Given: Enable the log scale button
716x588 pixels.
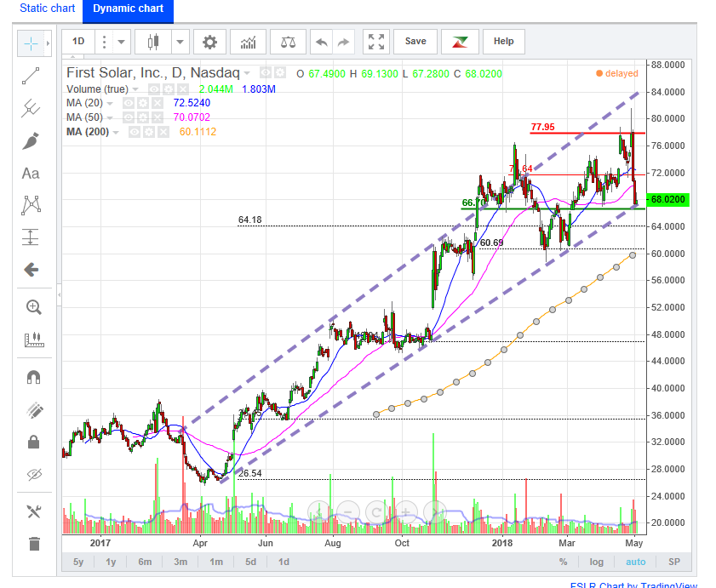Looking at the screenshot, I should 596,562.
